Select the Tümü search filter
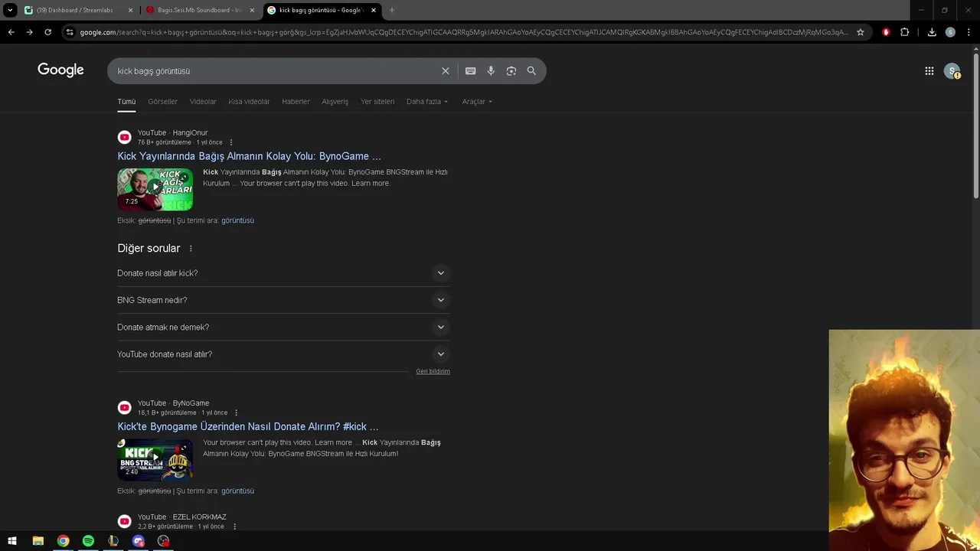This screenshot has width=980, height=551. 126,102
